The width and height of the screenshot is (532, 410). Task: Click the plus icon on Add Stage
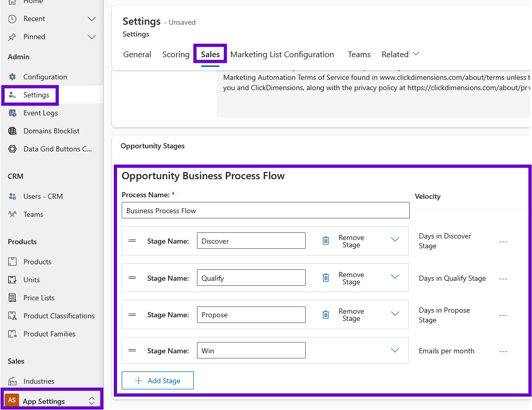(139, 381)
